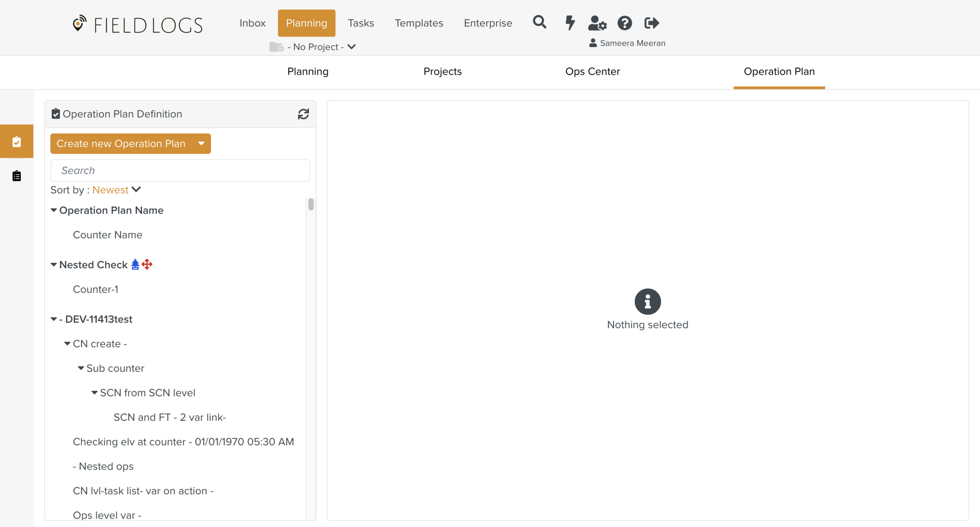Image resolution: width=980 pixels, height=527 pixels.
Task: Select the clipboard-check sidebar icon
Action: pyautogui.click(x=16, y=142)
